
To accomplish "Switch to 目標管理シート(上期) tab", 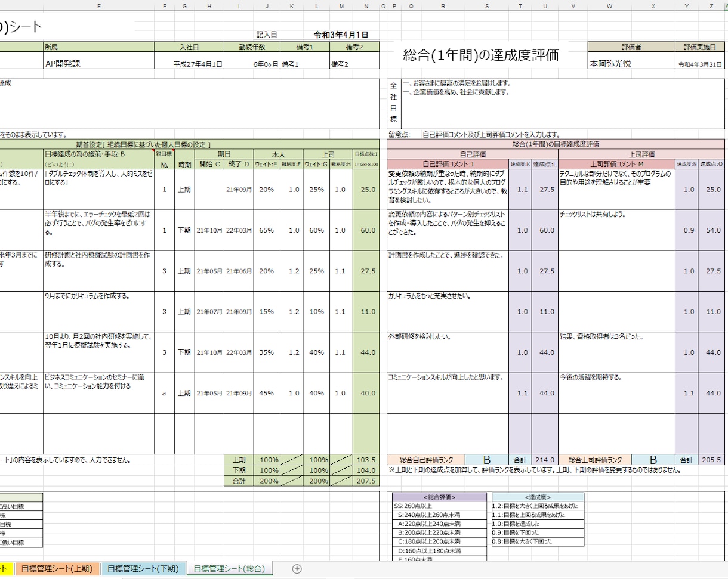I will 57,568.
